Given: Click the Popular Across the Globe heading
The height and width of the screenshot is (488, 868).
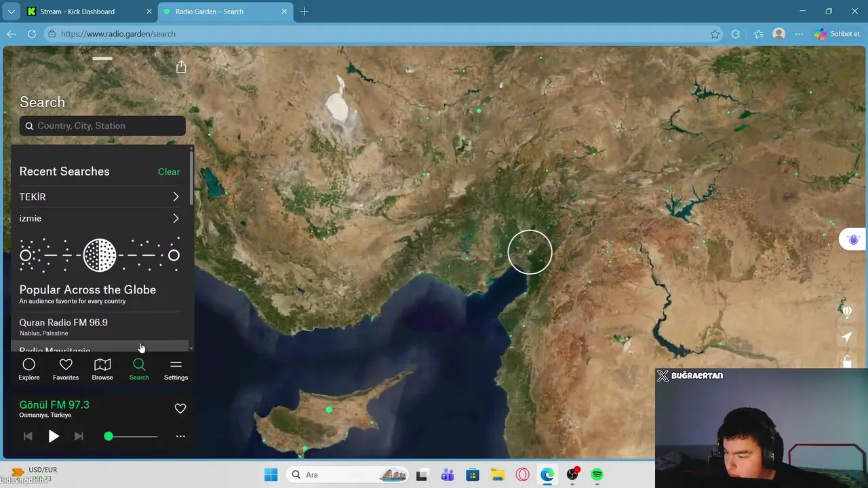Looking at the screenshot, I should coord(87,289).
